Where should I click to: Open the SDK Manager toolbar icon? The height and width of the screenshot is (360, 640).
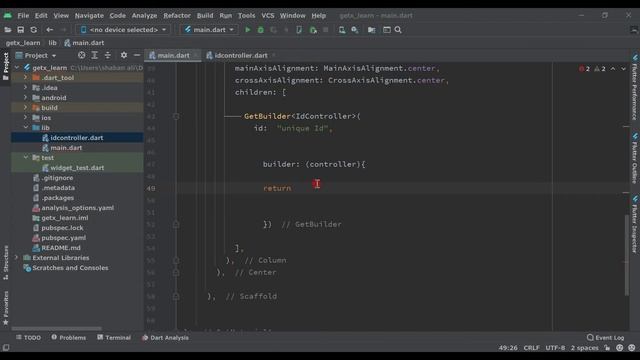[x=355, y=30]
